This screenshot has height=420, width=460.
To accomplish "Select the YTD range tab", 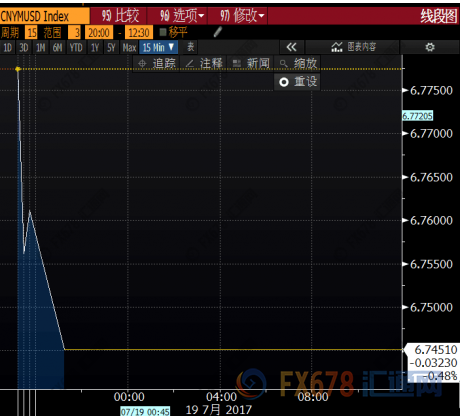I will pos(76,48).
